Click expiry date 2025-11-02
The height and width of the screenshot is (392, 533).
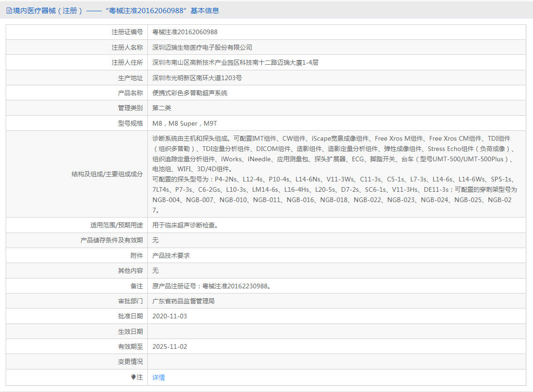(x=170, y=347)
